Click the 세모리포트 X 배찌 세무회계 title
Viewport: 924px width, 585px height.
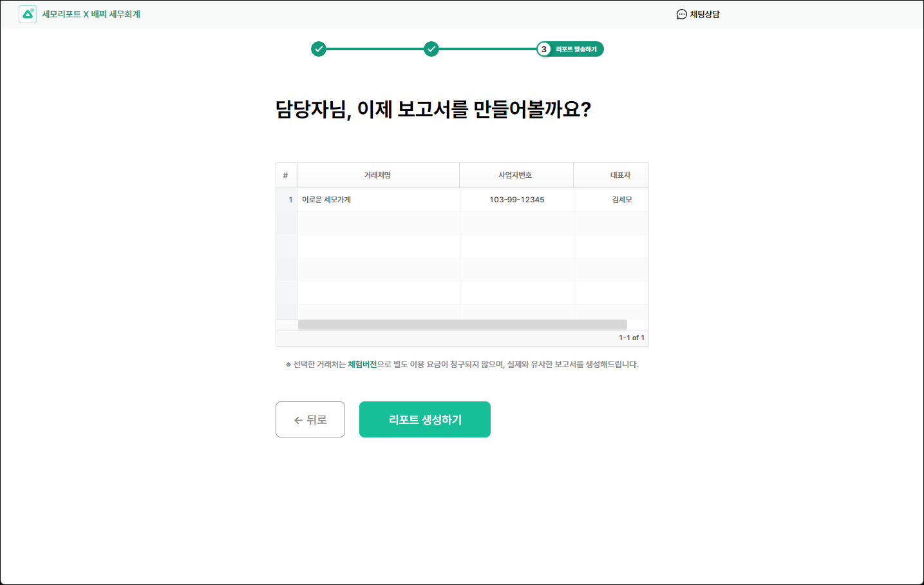[x=91, y=14]
